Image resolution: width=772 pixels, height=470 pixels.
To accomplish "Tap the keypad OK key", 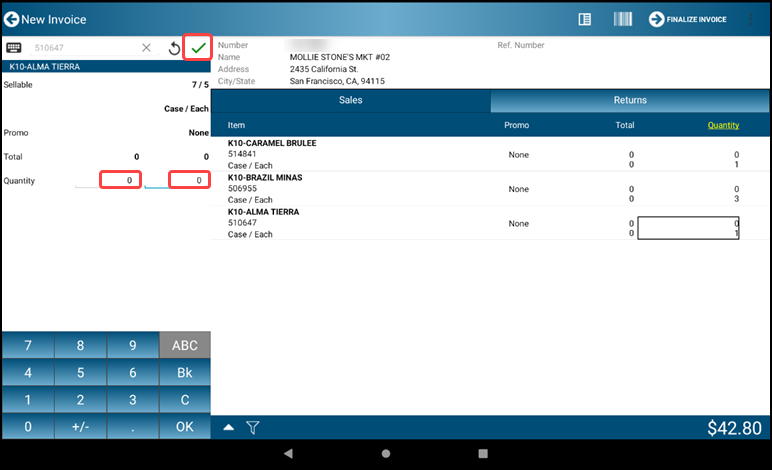I will click(185, 426).
